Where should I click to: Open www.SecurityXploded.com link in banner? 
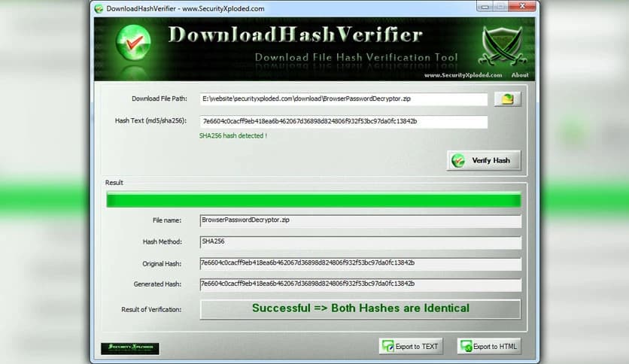463,75
